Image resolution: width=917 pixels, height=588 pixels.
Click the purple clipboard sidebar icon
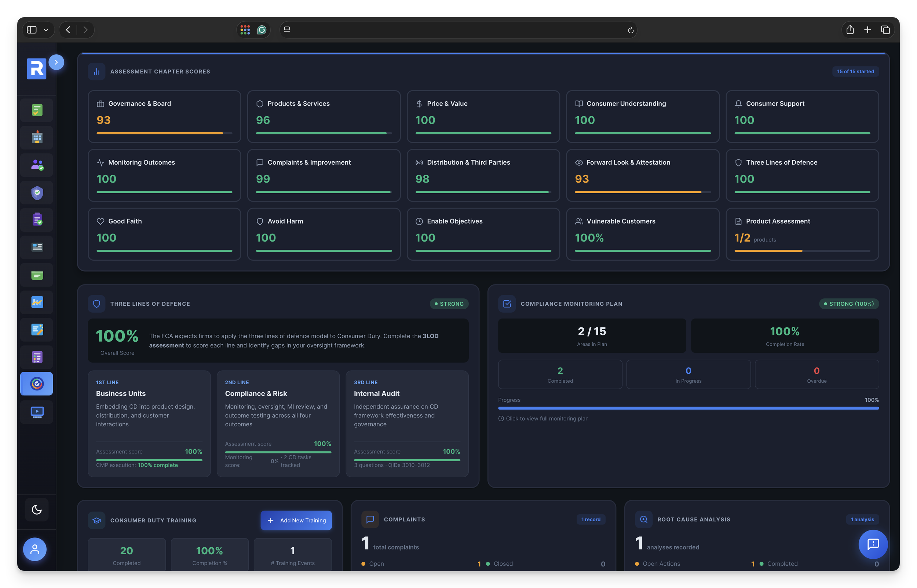[37, 220]
